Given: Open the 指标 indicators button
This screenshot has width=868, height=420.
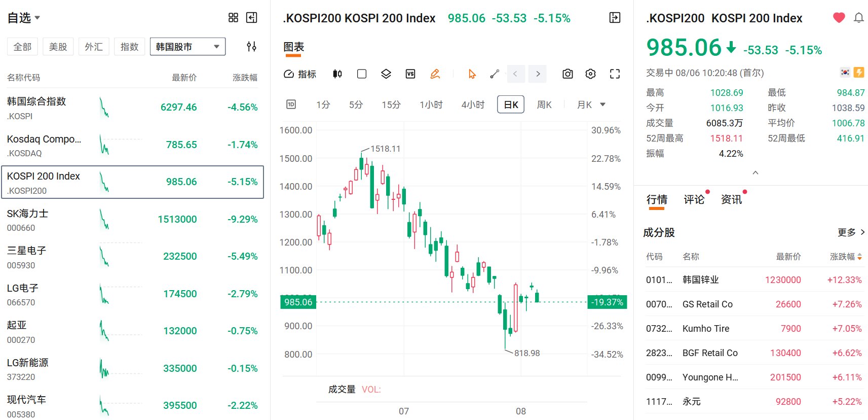Looking at the screenshot, I should pyautogui.click(x=300, y=74).
